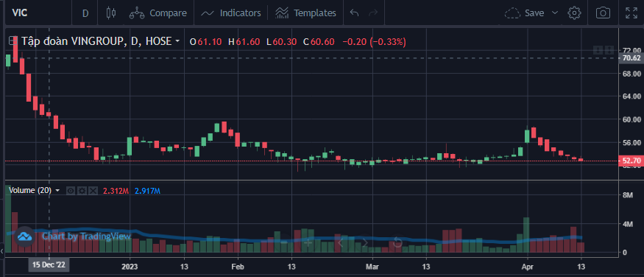Screen dimensions: 644x277
Task: Change the D time interval
Action: click(x=85, y=13)
